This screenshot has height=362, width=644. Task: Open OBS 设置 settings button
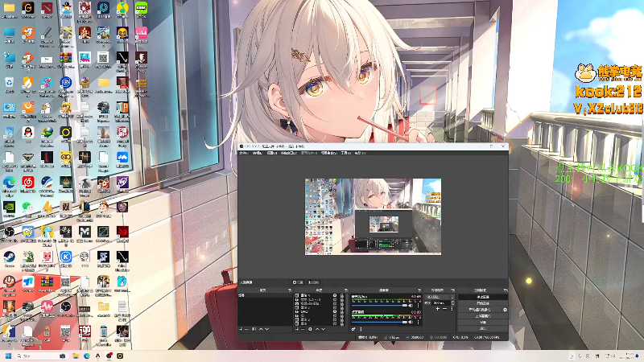(482, 323)
